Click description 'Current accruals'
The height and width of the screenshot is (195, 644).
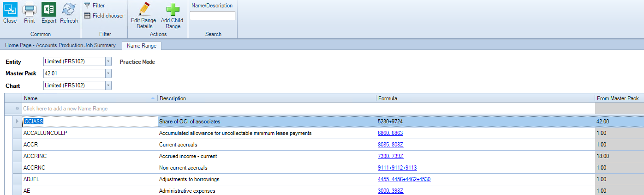pos(178,145)
